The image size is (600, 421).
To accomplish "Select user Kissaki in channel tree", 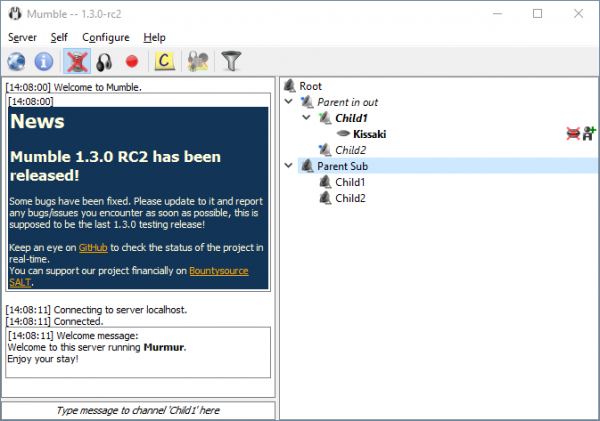I will click(369, 134).
